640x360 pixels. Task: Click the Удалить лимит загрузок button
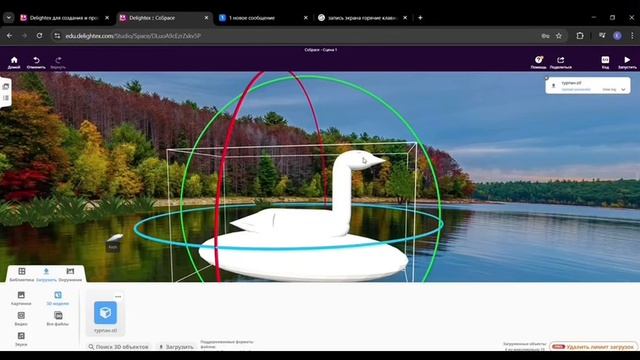coord(594,347)
